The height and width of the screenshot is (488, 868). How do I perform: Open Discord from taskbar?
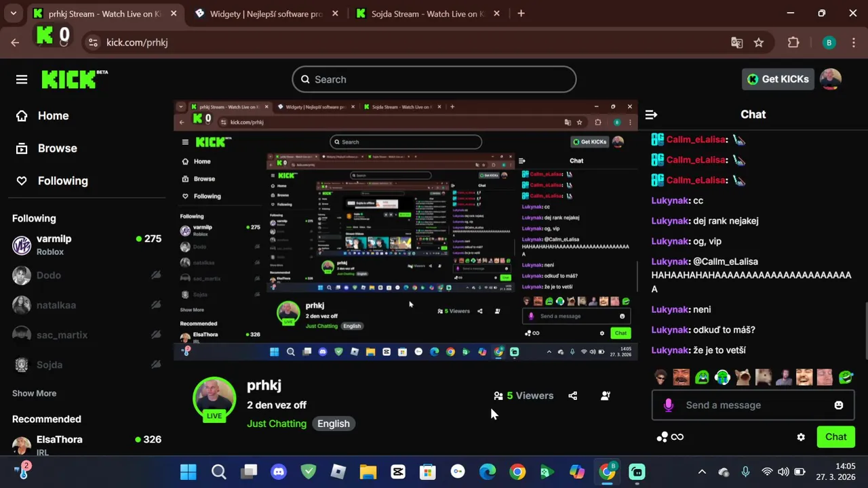coord(279,472)
